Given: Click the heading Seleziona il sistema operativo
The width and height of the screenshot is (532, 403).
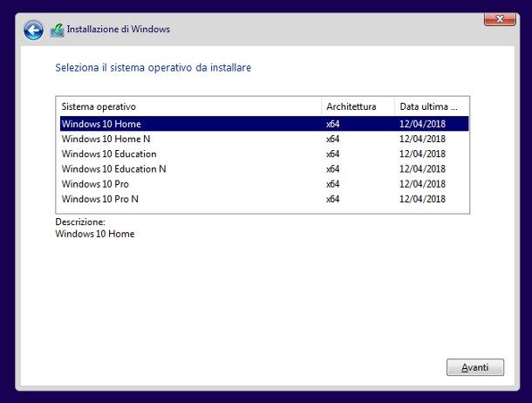Looking at the screenshot, I should (x=153, y=67).
